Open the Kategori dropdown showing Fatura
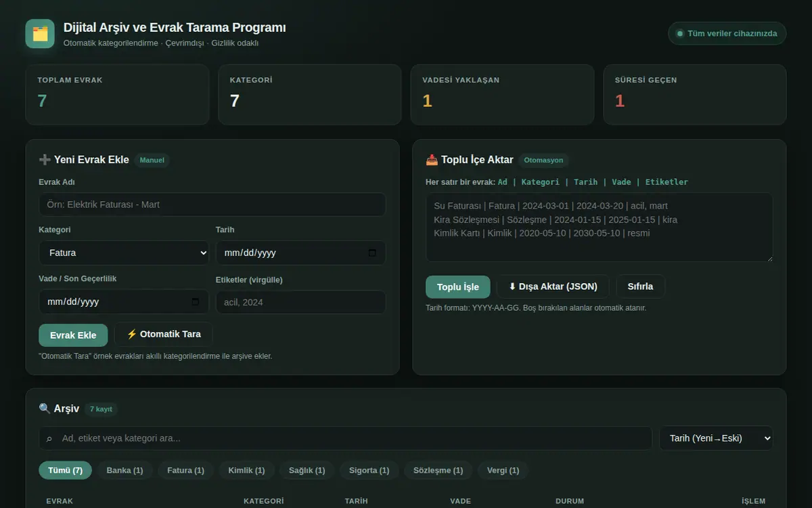Viewport: 812px width, 508px height. click(x=124, y=253)
